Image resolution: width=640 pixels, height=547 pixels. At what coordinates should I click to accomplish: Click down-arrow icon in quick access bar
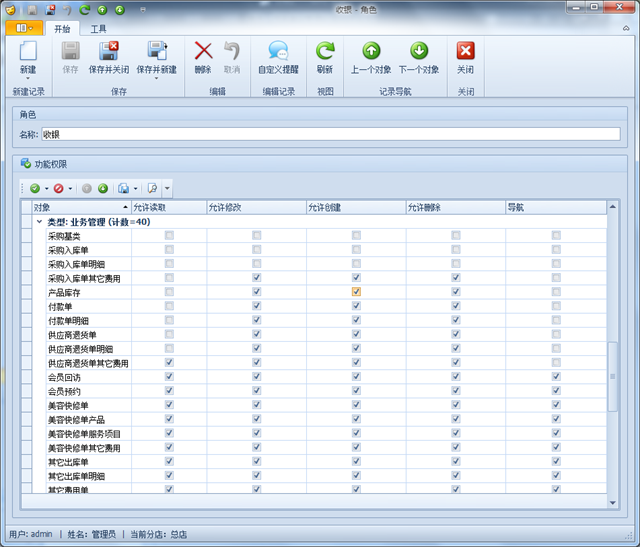tap(120, 10)
